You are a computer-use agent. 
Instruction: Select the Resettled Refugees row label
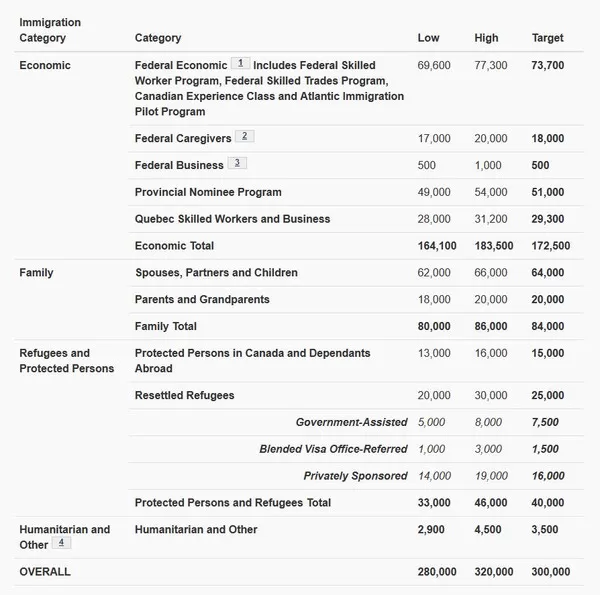coord(184,395)
